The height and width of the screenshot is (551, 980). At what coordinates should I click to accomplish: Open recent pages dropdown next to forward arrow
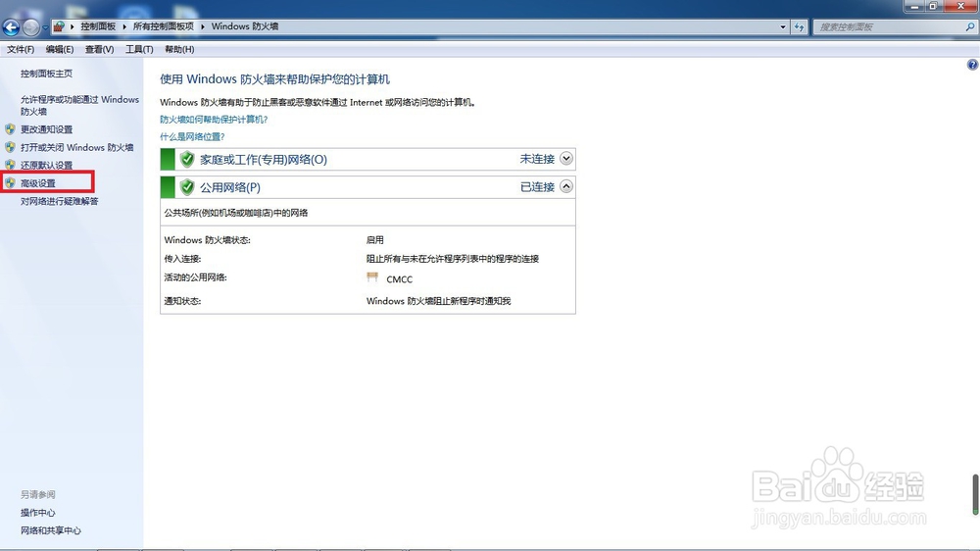click(45, 27)
